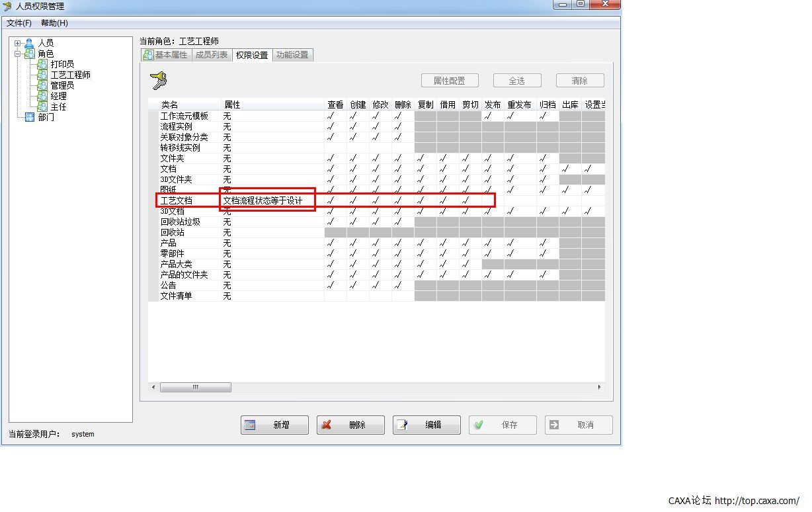Select the 权限设置 tab
The height and width of the screenshot is (512, 812).
252,55
